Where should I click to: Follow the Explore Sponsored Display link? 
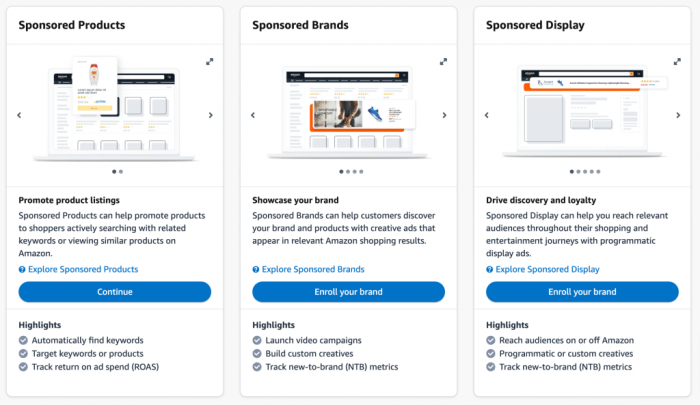pos(548,270)
